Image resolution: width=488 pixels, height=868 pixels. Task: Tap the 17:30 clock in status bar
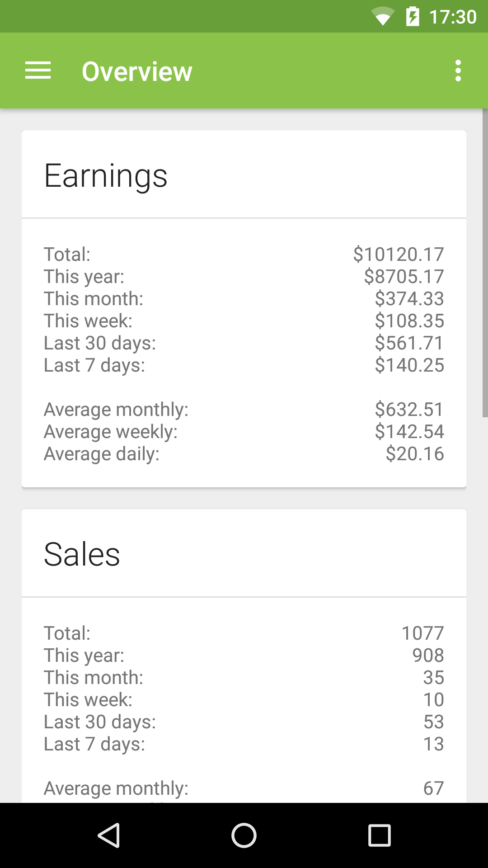(x=453, y=17)
